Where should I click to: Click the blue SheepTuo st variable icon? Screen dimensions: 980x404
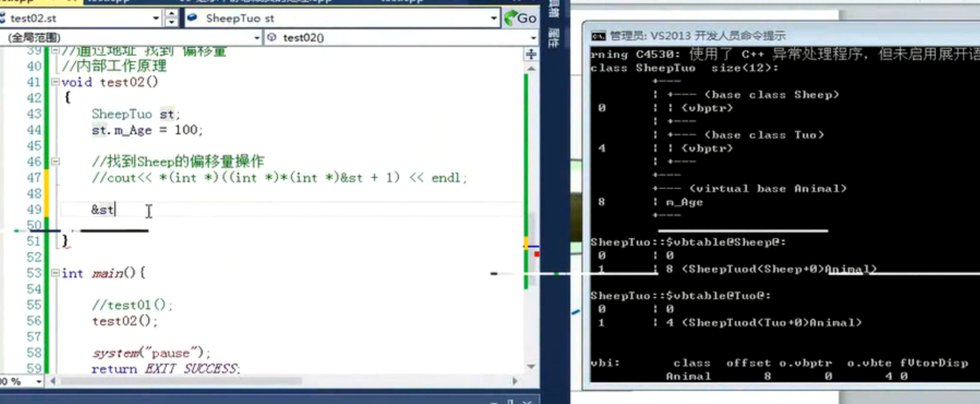tap(192, 18)
